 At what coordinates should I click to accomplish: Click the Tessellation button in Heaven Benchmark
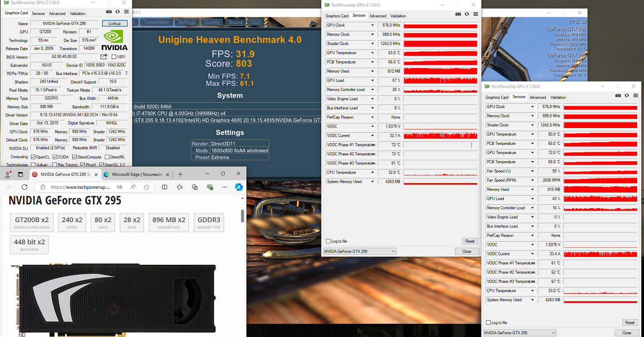[157, 22]
